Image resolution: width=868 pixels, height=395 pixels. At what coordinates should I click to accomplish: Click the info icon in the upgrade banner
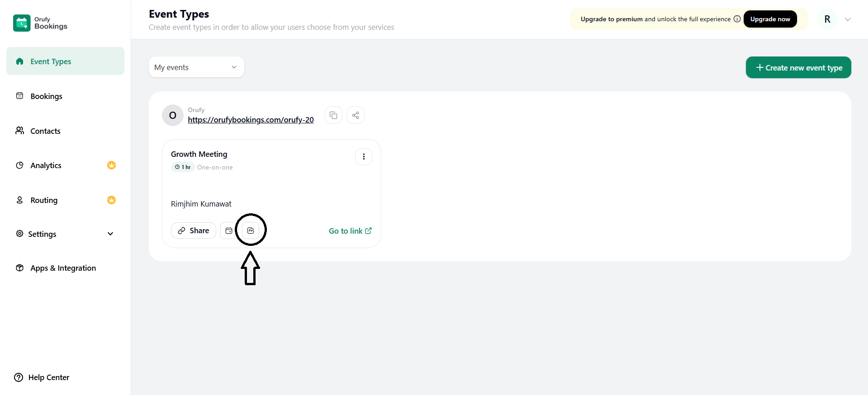737,19
